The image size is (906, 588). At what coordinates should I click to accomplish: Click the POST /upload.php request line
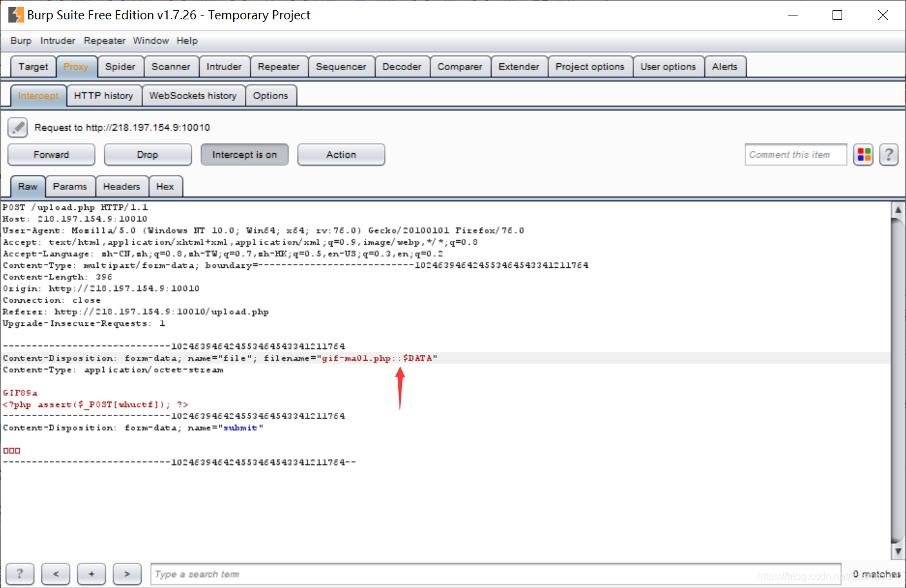click(x=75, y=207)
